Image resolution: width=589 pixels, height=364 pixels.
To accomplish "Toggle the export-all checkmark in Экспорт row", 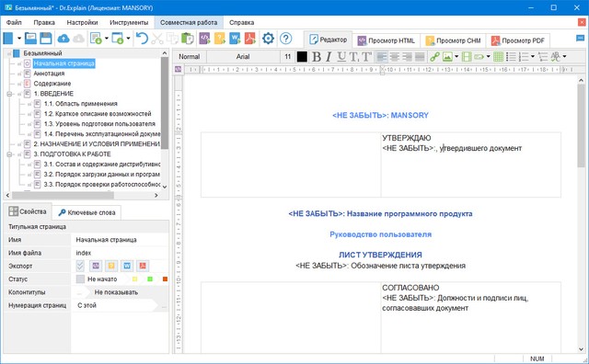I will (80, 266).
